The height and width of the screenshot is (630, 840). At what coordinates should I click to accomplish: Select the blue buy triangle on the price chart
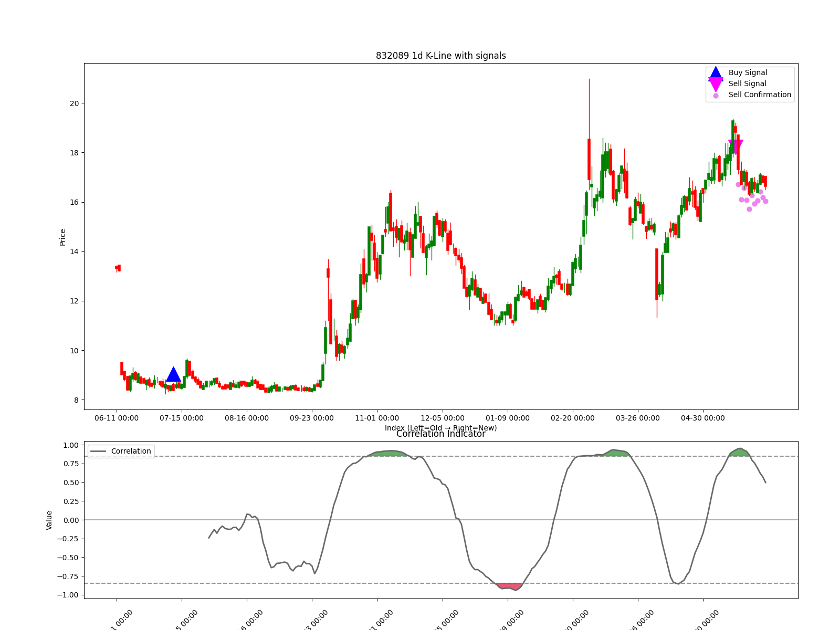174,374
